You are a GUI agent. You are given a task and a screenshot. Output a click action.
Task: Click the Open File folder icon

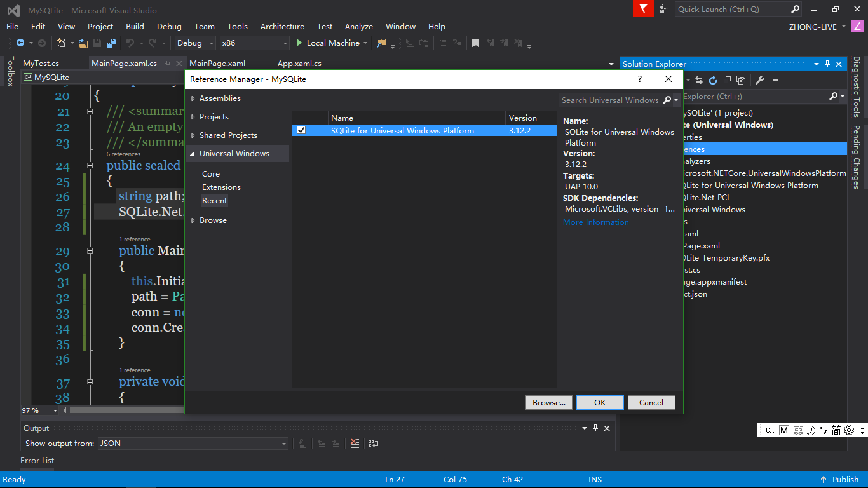pos(83,43)
